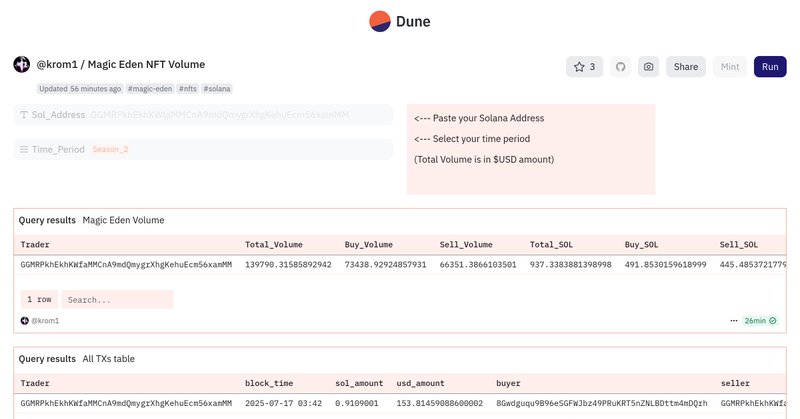
Task: Open the #magic-eden tag
Action: 150,89
